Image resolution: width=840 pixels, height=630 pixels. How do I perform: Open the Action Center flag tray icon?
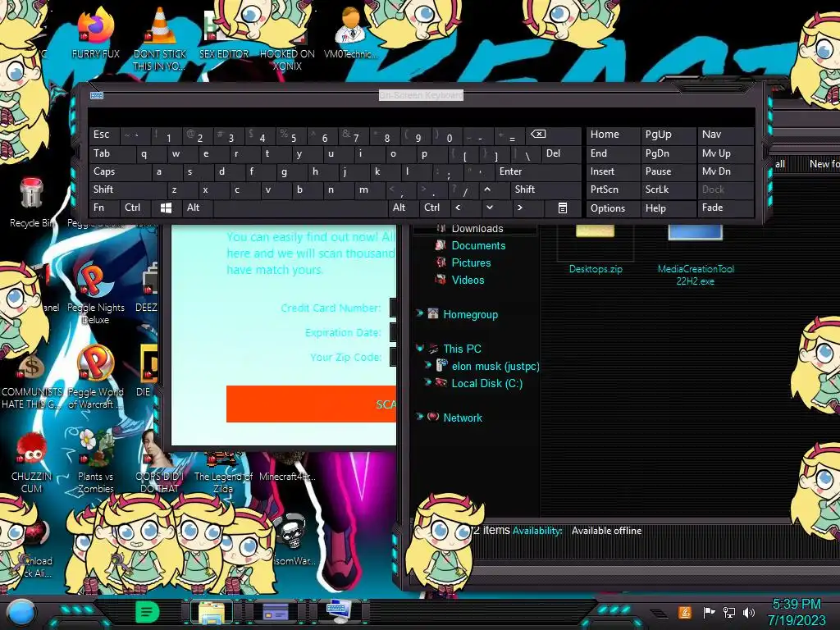tap(710, 612)
